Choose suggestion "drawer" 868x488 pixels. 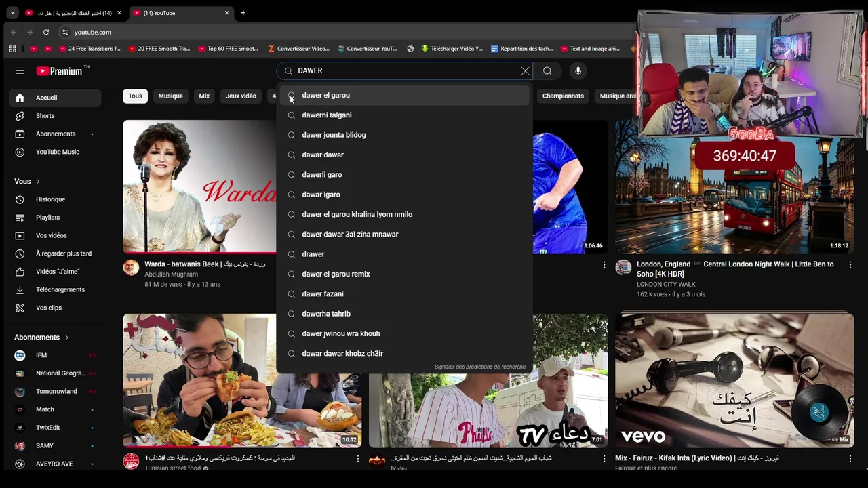coord(404,254)
